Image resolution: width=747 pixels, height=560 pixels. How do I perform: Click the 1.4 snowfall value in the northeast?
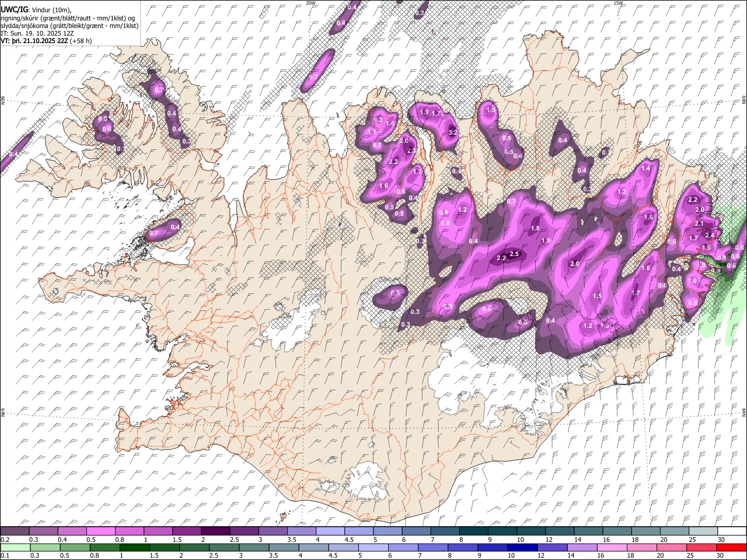point(645,169)
